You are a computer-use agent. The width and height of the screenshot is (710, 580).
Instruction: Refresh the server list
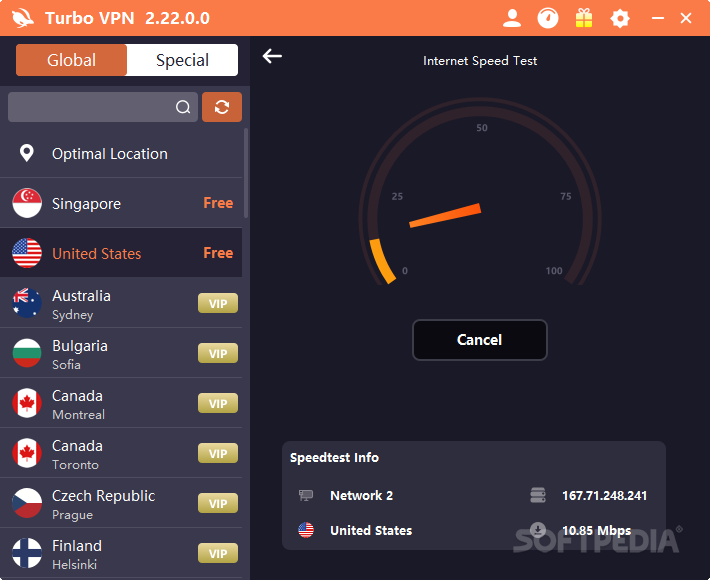pyautogui.click(x=222, y=107)
